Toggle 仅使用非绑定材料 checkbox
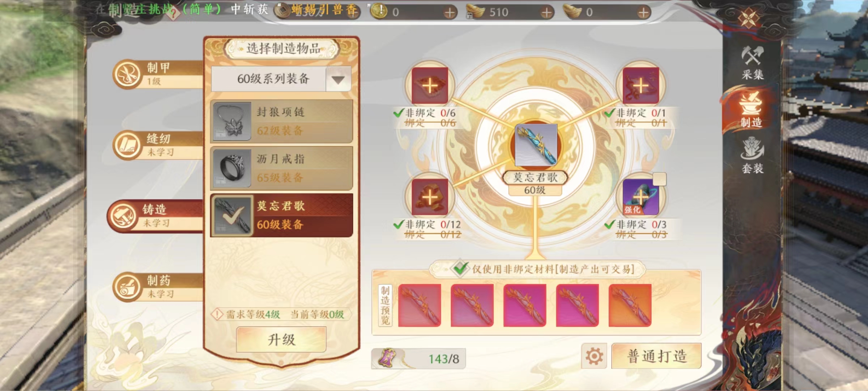Screen dimensions: 868x391 click(x=460, y=269)
